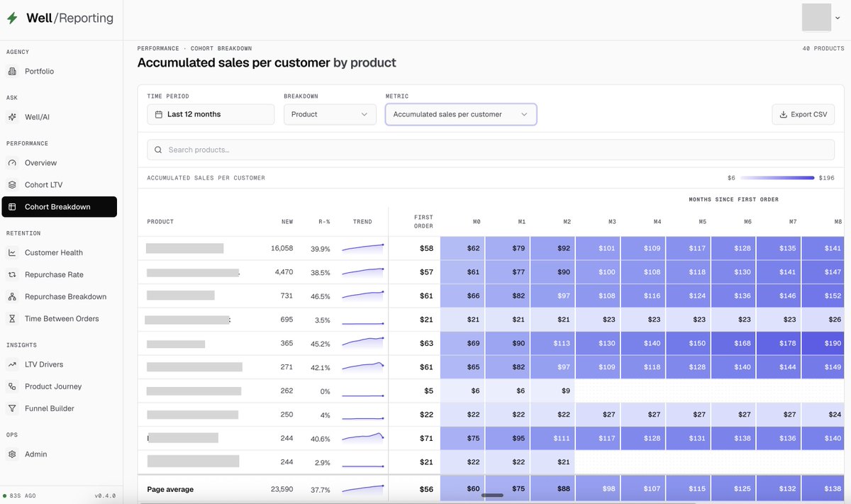Open the LTV Drivers insights
The image size is (851, 504).
pyautogui.click(x=60, y=364)
